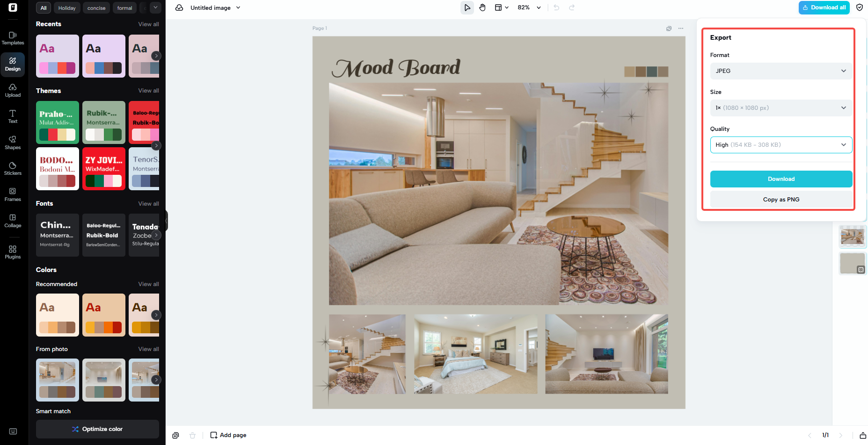868x445 pixels.
Task: Select the Design sidebar icon
Action: [13, 64]
